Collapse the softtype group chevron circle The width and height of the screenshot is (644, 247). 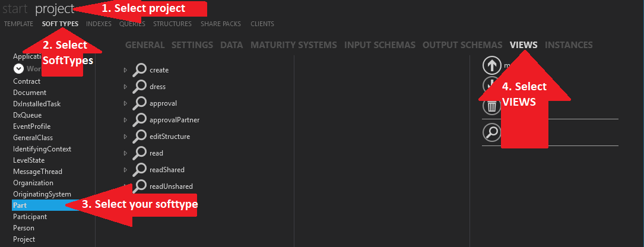tap(18, 69)
